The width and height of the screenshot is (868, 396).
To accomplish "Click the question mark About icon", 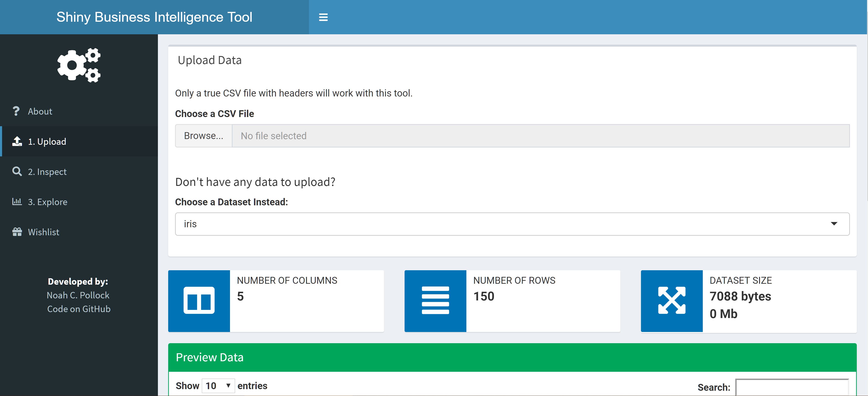I will (x=16, y=111).
